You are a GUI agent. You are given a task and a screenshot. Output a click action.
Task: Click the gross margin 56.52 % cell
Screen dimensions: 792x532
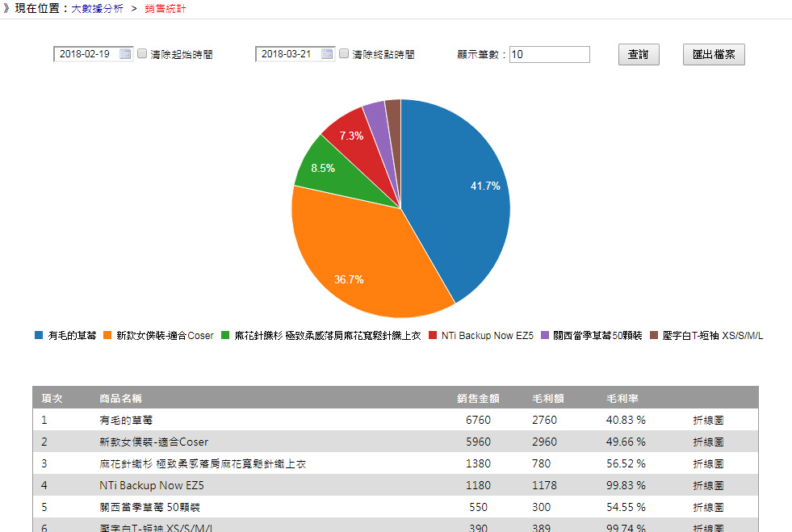626,463
